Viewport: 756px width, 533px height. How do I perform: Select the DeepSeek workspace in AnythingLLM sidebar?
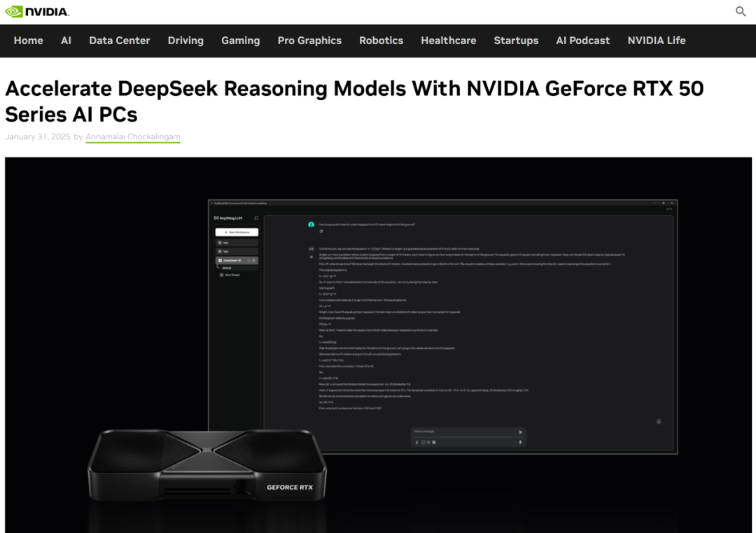point(237,260)
